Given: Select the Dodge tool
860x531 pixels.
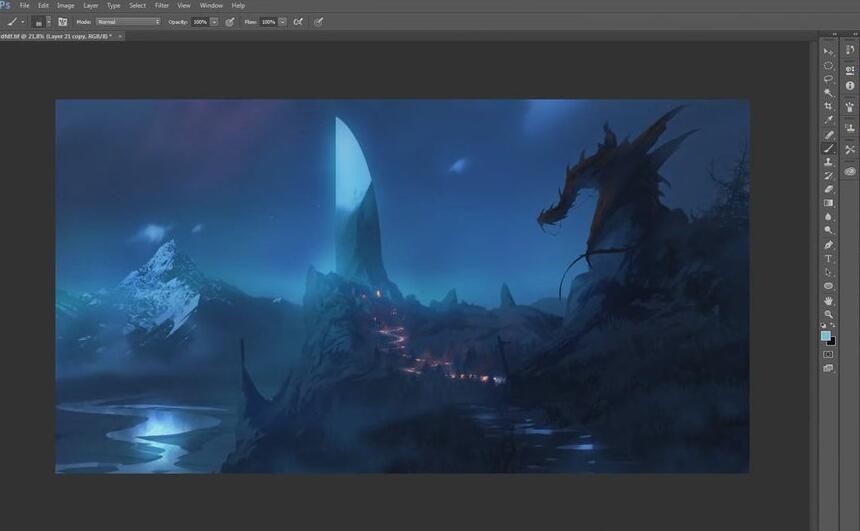Looking at the screenshot, I should click(828, 230).
